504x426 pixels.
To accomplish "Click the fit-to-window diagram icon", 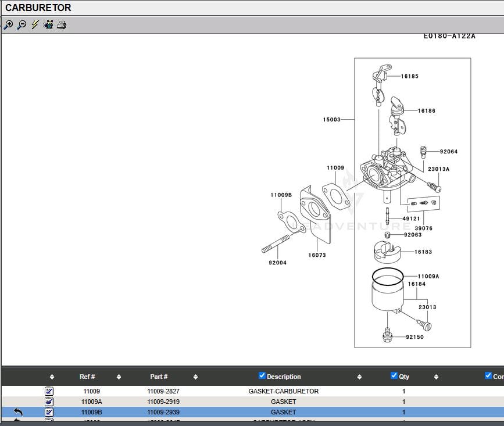I will coord(48,25).
